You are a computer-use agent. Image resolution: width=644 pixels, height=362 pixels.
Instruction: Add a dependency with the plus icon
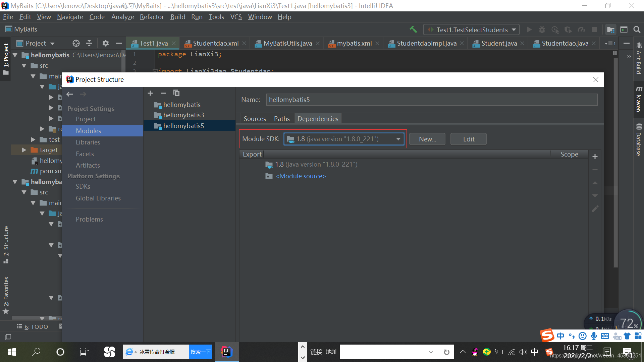coord(595,157)
